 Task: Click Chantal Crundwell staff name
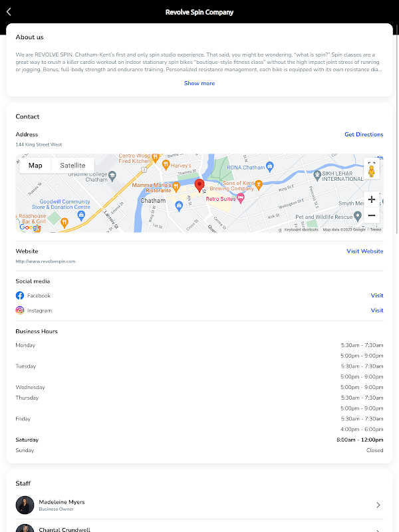point(65,529)
